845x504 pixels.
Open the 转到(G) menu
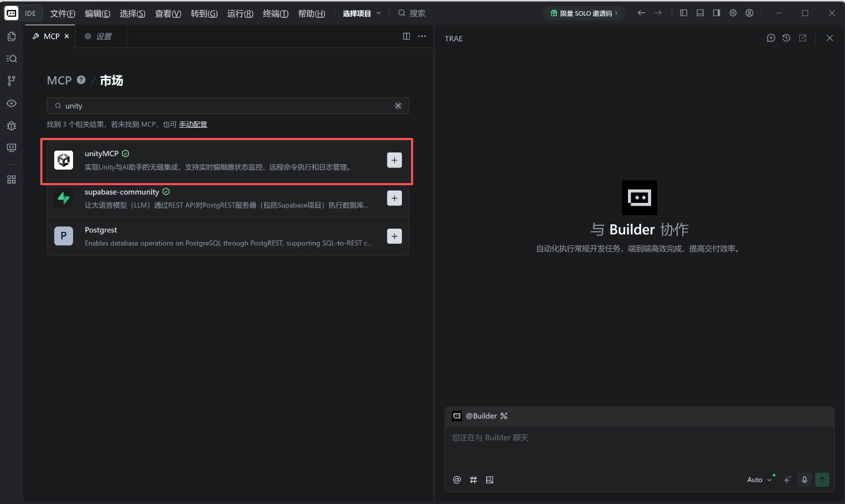204,13
